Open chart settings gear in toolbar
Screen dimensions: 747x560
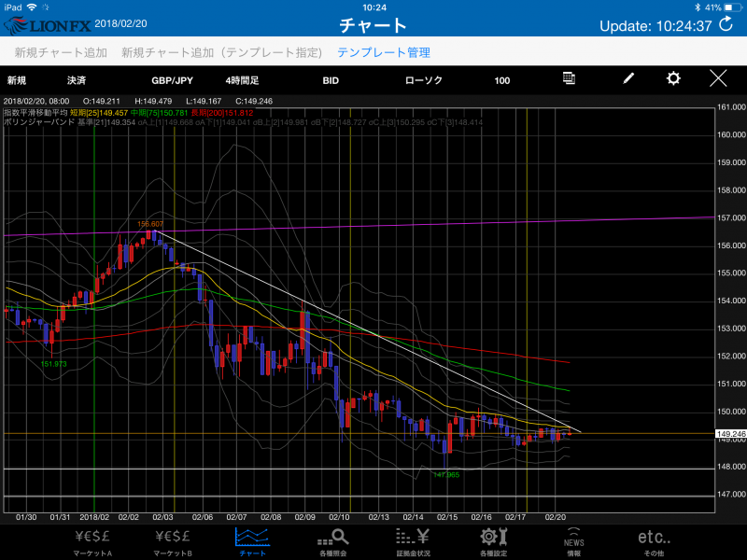pyautogui.click(x=673, y=79)
